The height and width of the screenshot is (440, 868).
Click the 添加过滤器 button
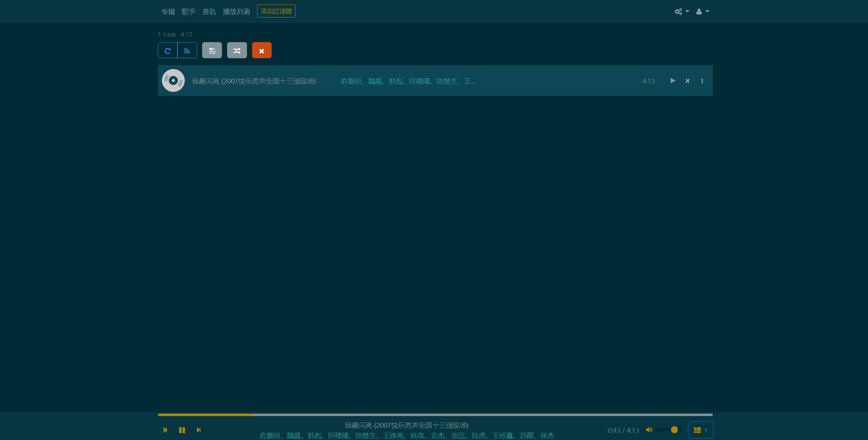pyautogui.click(x=276, y=11)
